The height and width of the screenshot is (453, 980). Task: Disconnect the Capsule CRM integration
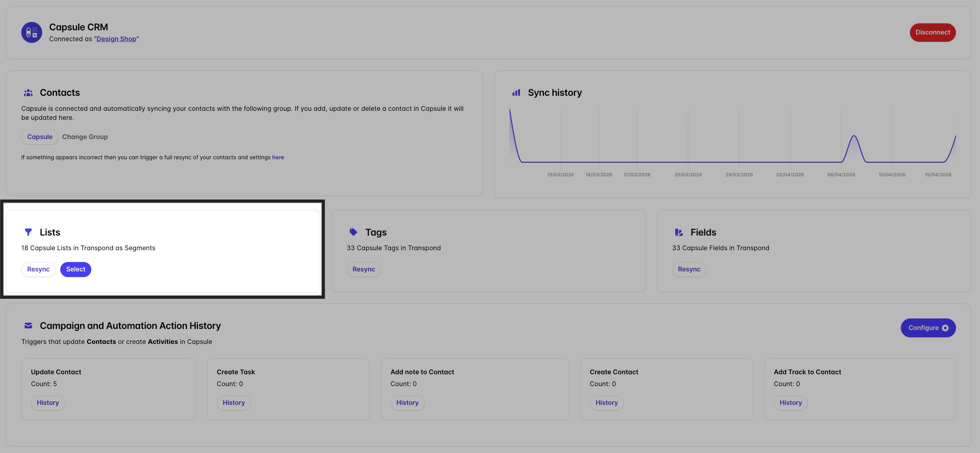click(x=933, y=32)
